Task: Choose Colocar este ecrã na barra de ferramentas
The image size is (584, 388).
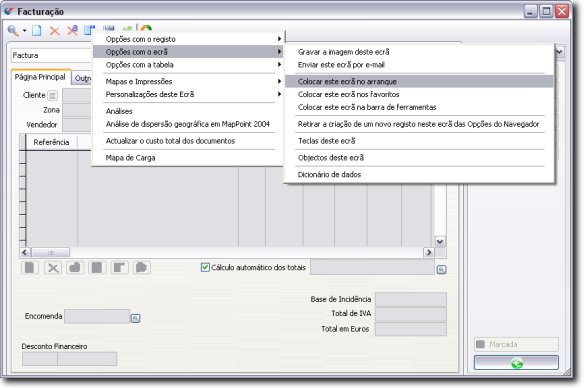Action: tap(419, 107)
